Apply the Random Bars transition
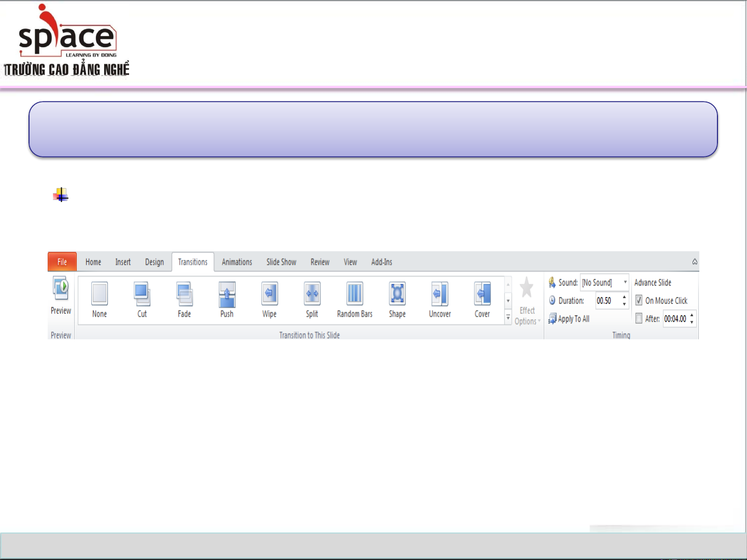The width and height of the screenshot is (747, 560). tap(355, 294)
